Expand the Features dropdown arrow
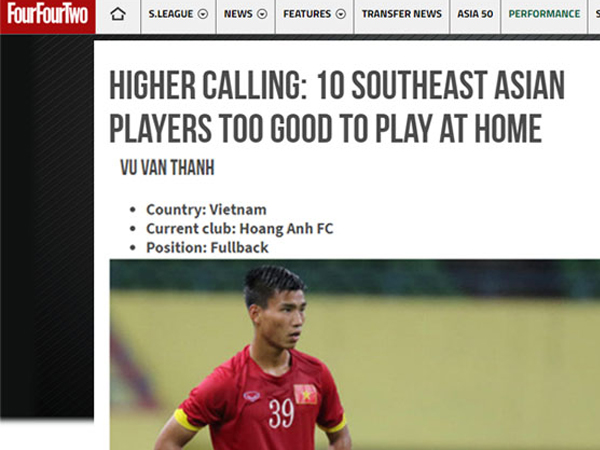 click(x=341, y=14)
